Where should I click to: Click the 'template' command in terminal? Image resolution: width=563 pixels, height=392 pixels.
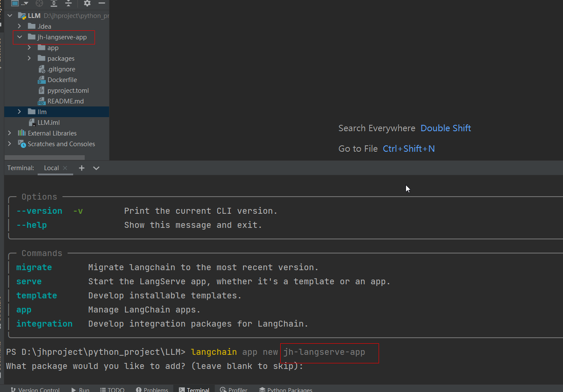click(37, 295)
